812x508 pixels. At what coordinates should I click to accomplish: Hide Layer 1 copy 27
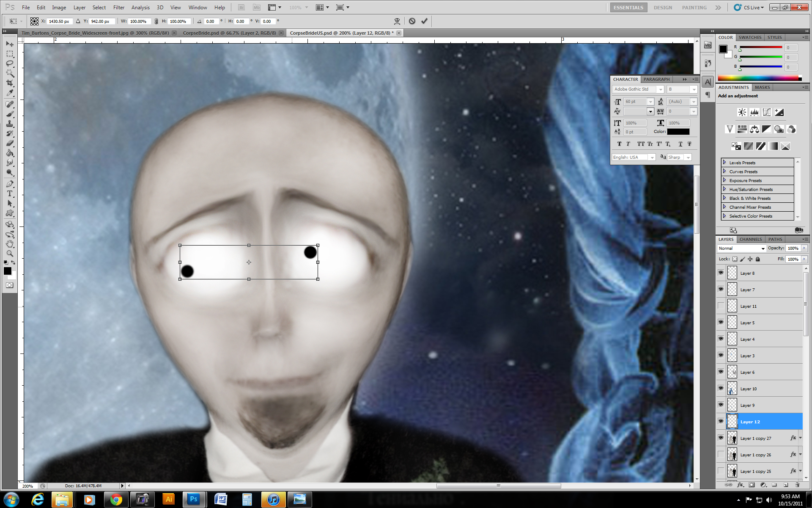(721, 438)
